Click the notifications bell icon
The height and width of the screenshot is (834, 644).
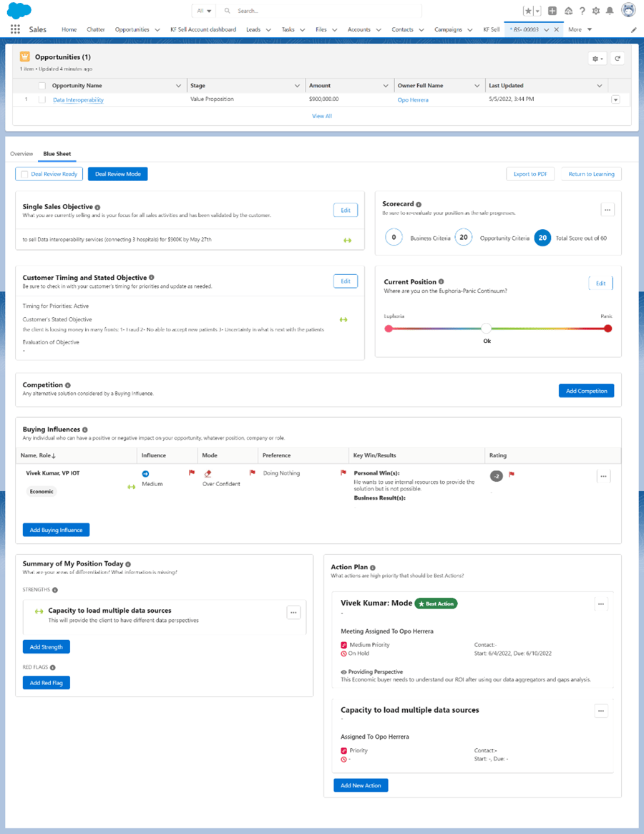[x=609, y=11]
